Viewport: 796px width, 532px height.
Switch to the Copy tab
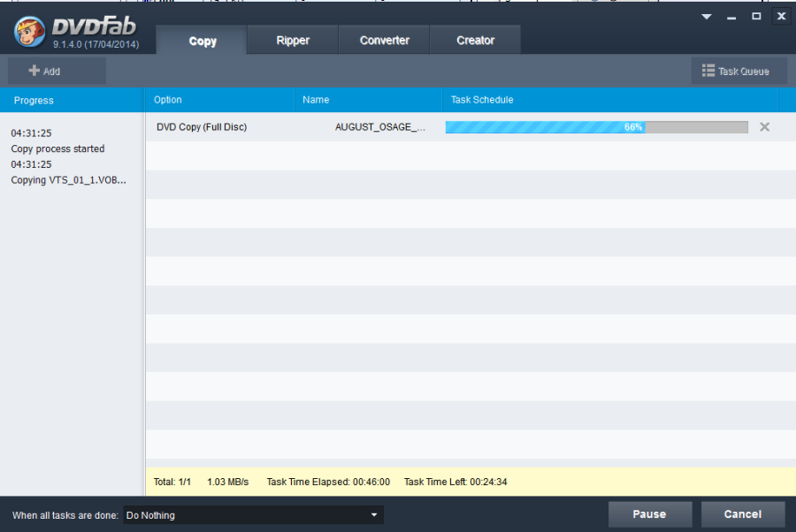point(202,41)
